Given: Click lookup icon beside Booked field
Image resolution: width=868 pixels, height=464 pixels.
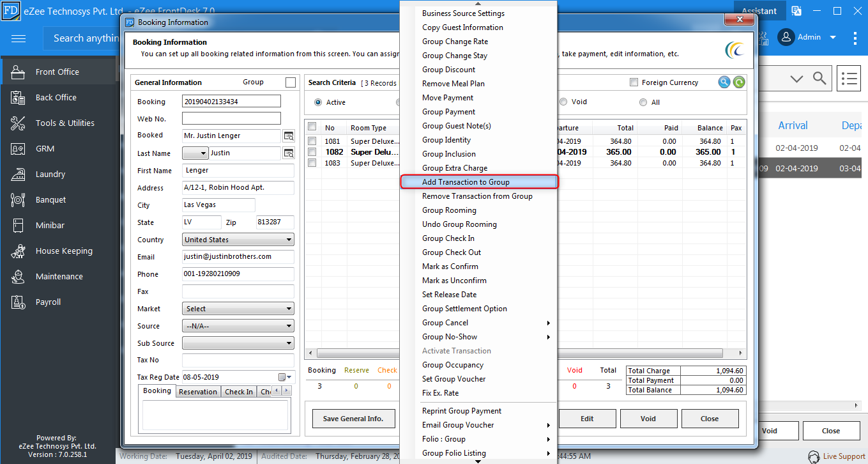Looking at the screenshot, I should point(289,135).
